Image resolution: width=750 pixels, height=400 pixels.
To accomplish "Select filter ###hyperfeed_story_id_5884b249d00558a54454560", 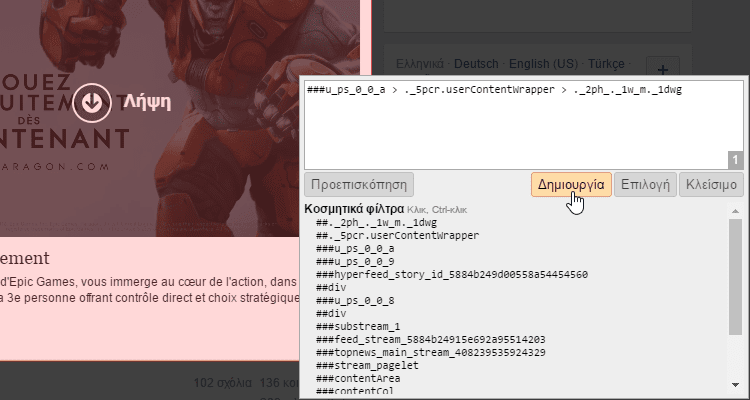I will 452,274.
